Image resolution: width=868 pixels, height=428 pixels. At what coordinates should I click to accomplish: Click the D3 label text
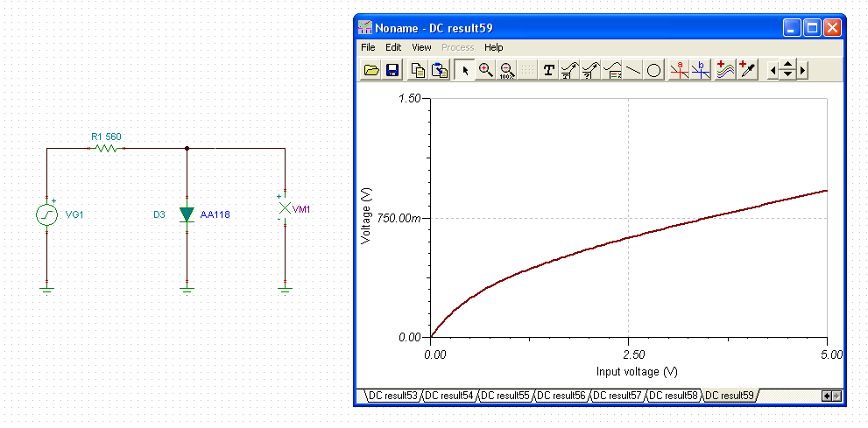point(159,214)
